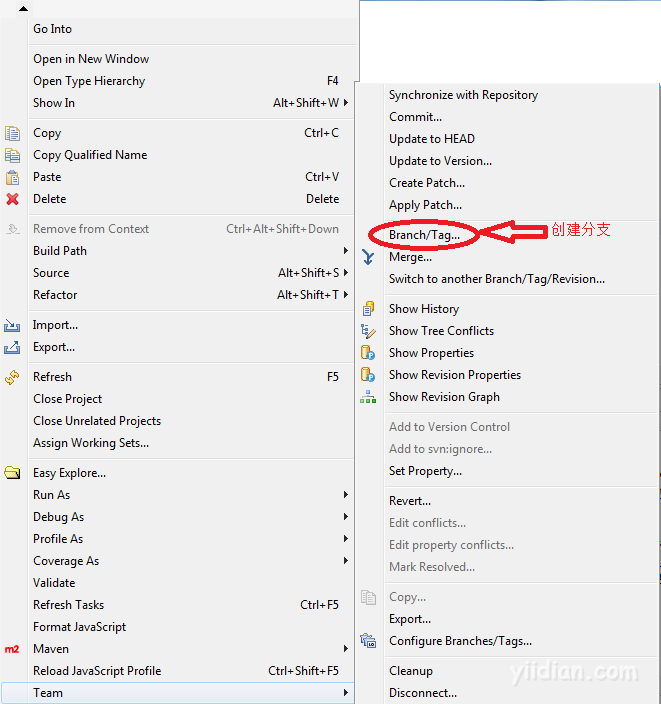This screenshot has width=661, height=704.
Task: Choose Open in New Window
Action: 91,59
